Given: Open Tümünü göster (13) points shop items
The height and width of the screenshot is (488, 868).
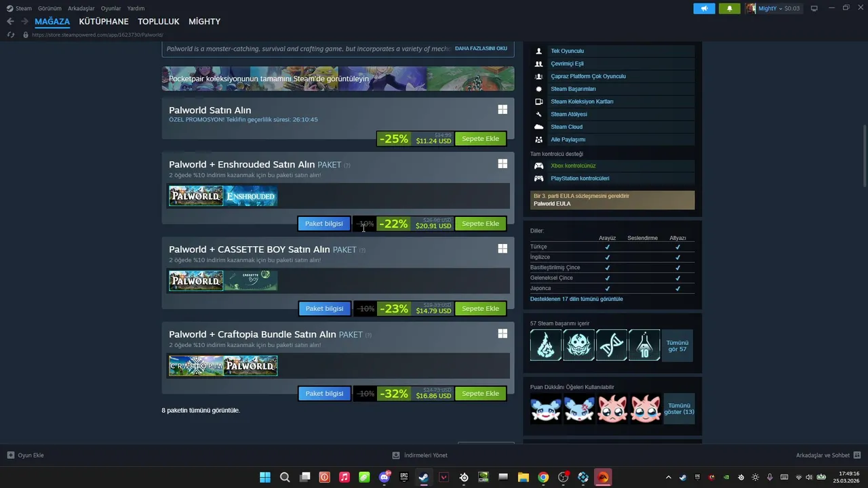Looking at the screenshot, I should coord(679,409).
